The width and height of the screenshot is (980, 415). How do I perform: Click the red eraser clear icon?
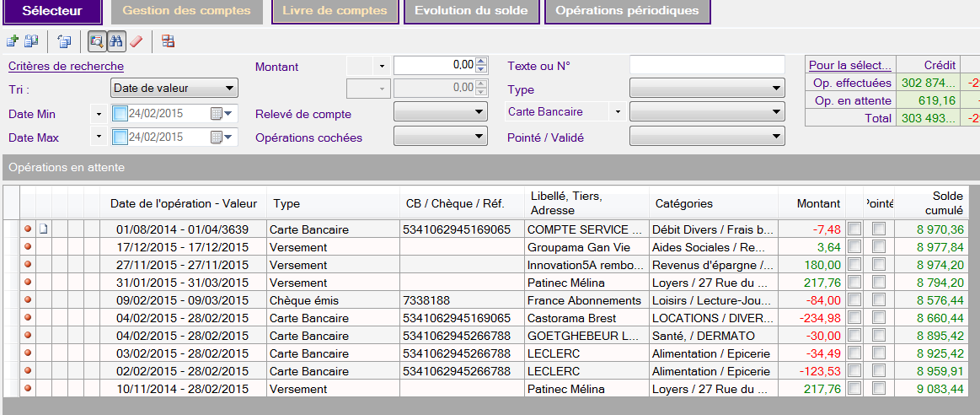pyautogui.click(x=136, y=40)
